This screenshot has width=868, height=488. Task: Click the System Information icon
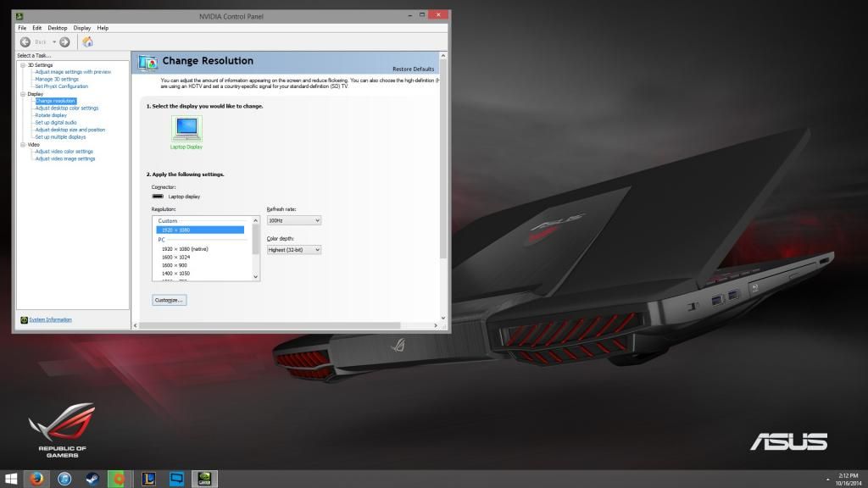(24, 319)
